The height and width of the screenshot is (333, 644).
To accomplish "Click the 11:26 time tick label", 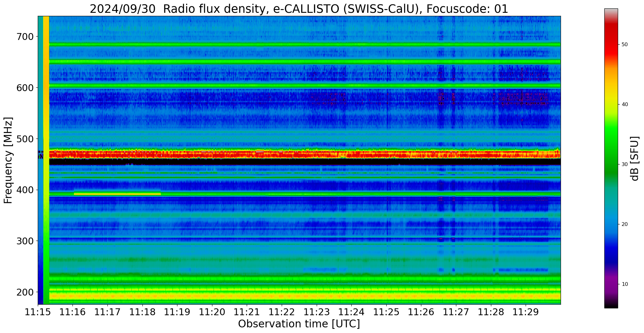I will click(421, 312).
